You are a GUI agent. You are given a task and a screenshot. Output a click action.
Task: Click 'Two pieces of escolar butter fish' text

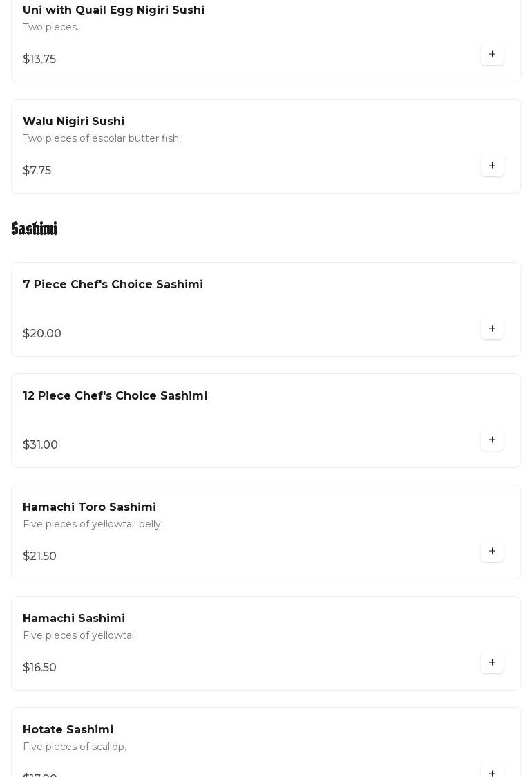(102, 139)
